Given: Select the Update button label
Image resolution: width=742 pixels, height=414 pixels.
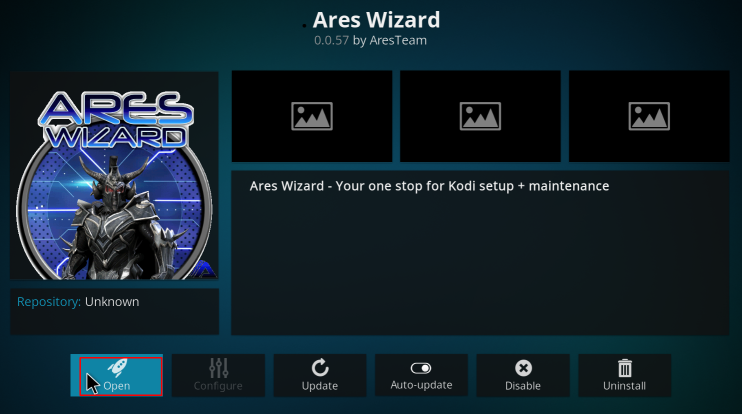Looking at the screenshot, I should (x=320, y=386).
